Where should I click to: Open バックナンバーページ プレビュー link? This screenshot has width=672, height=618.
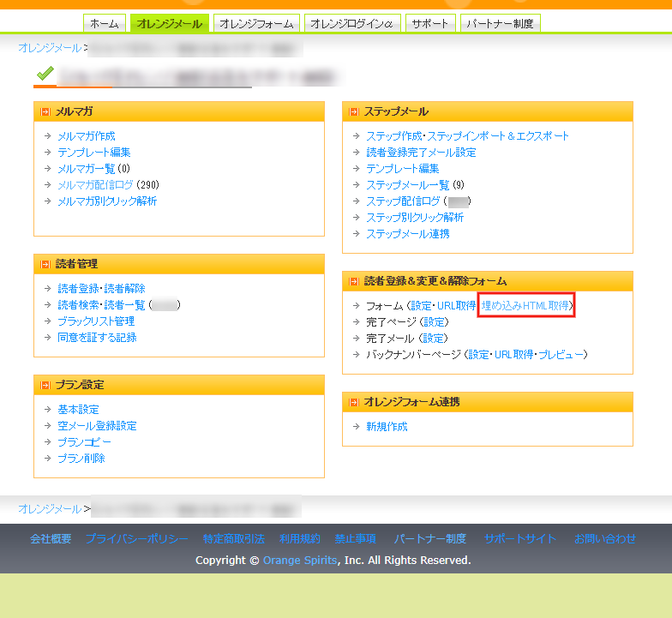point(561,355)
